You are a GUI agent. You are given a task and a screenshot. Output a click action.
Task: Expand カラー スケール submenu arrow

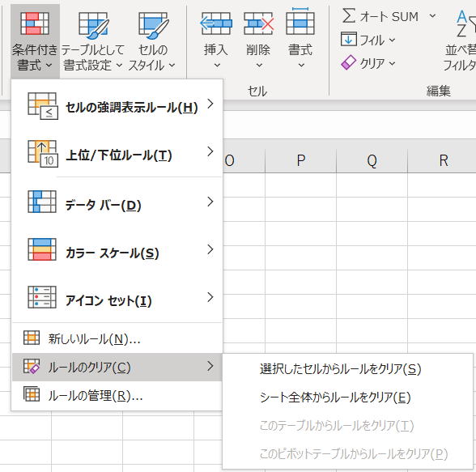point(210,249)
